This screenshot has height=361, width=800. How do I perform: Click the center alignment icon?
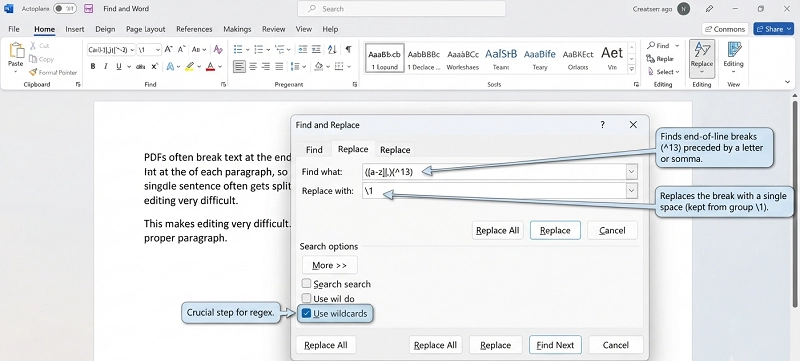click(x=253, y=66)
